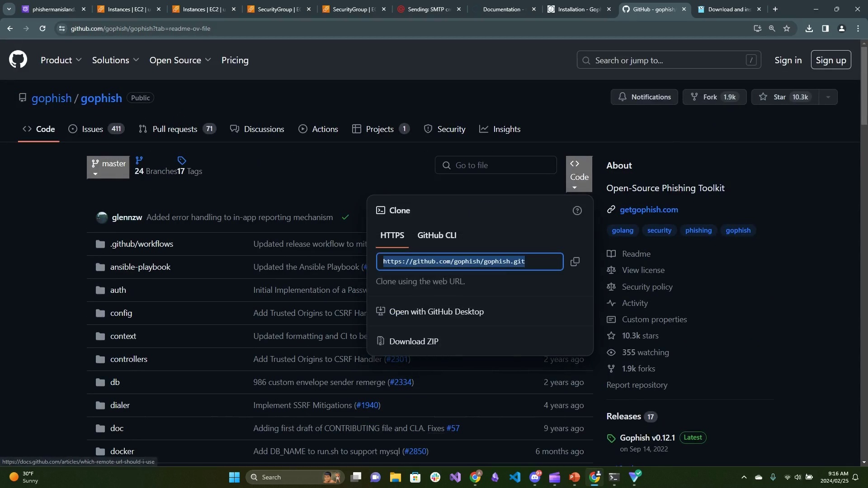Toggle the browser side panel icon
Viewport: 868px width, 488px height.
[826, 28]
